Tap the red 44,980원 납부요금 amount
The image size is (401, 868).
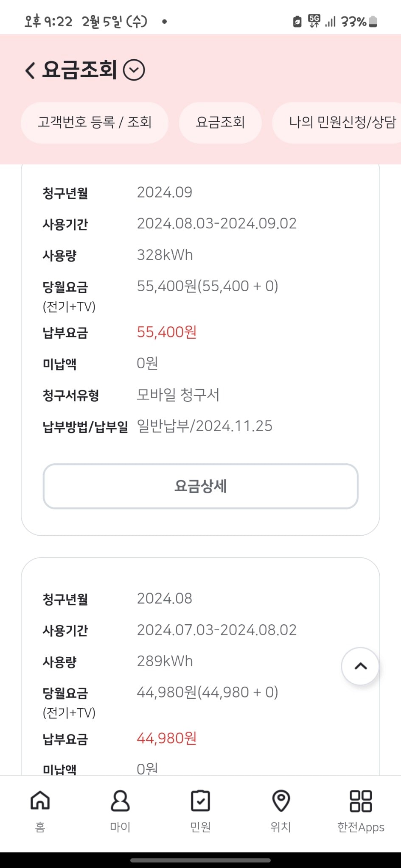coord(167,738)
